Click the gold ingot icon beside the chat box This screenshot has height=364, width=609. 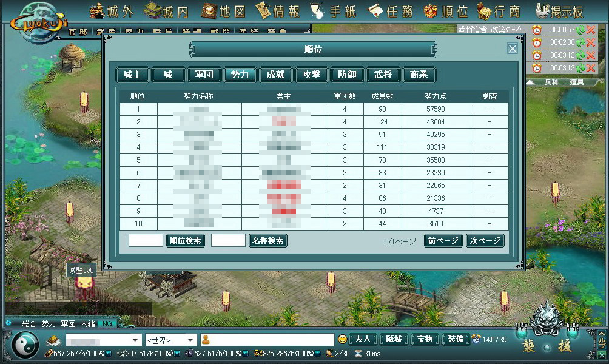coord(53,341)
